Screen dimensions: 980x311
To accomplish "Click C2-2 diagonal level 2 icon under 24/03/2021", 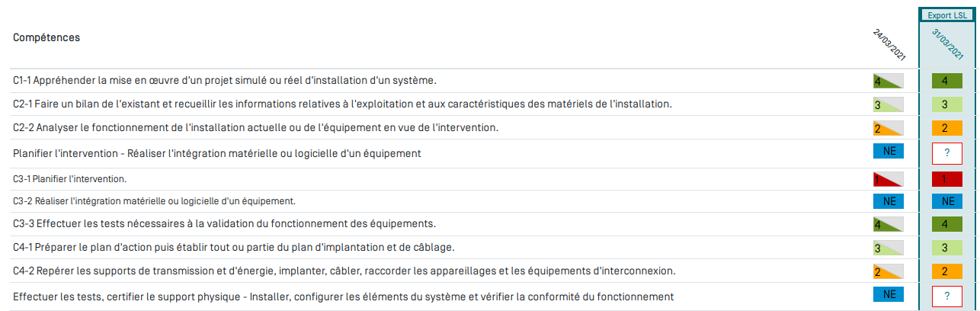I will 888,128.
